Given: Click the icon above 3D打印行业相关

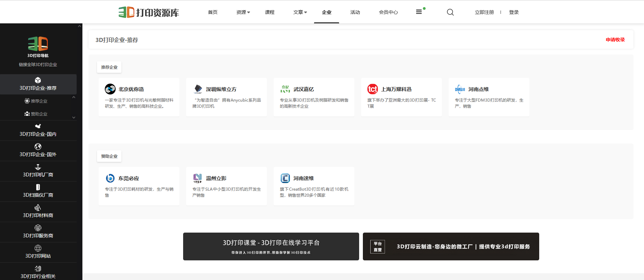Looking at the screenshot, I should [x=38, y=268].
